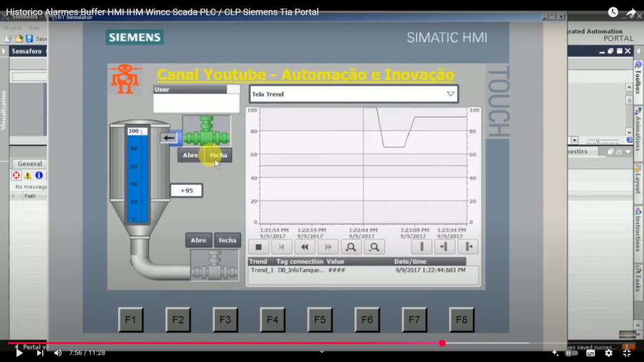Toggle subtitles on the video
The height and width of the screenshot is (362, 644).
tap(591, 353)
